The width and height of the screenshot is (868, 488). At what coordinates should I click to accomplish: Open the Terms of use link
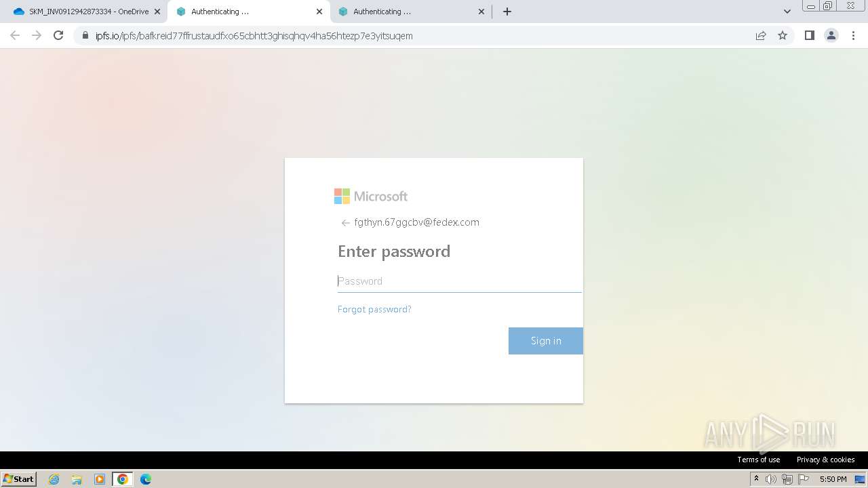(759, 460)
